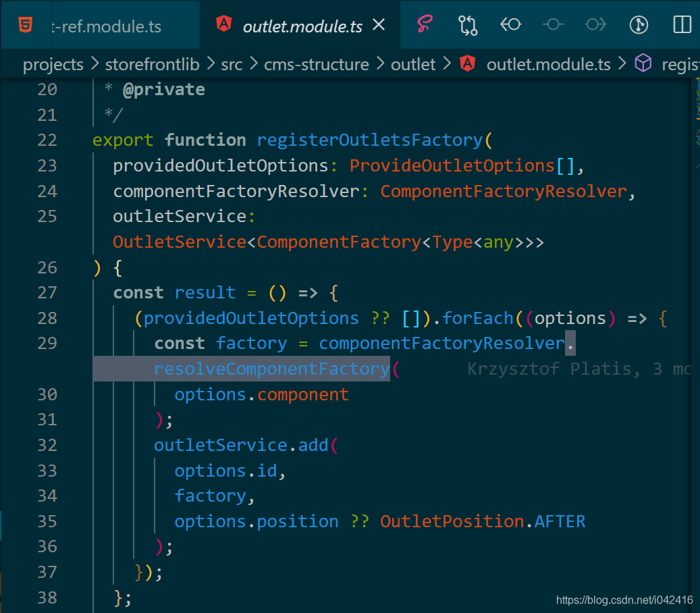Open cms-structure breadcrumb

point(316,65)
